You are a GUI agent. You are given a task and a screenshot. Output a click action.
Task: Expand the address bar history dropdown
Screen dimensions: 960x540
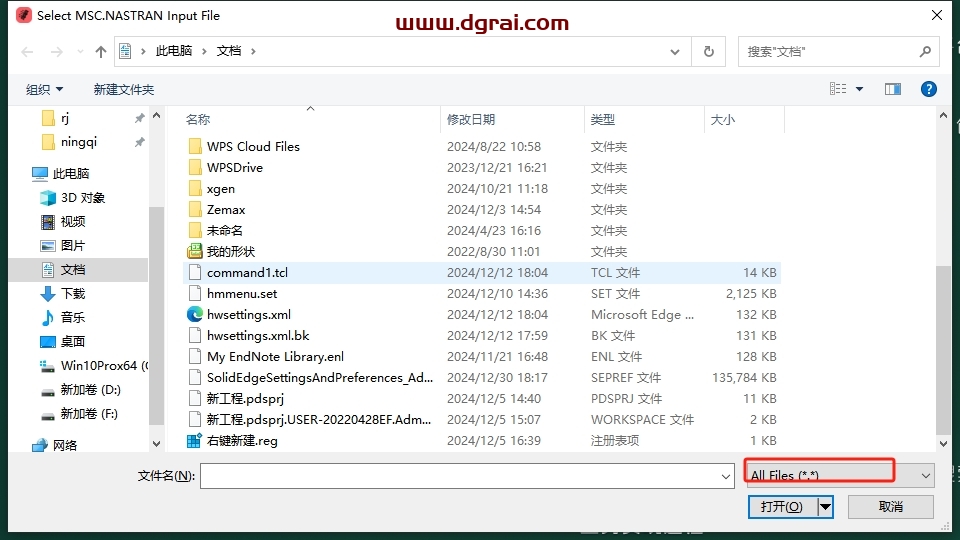(675, 52)
